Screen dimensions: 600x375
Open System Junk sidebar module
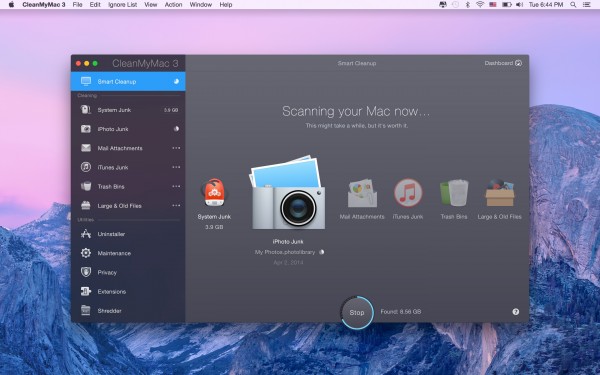128,110
